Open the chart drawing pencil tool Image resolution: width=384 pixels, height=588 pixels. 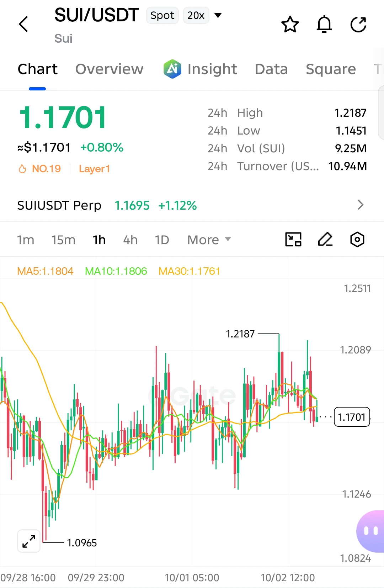325,240
